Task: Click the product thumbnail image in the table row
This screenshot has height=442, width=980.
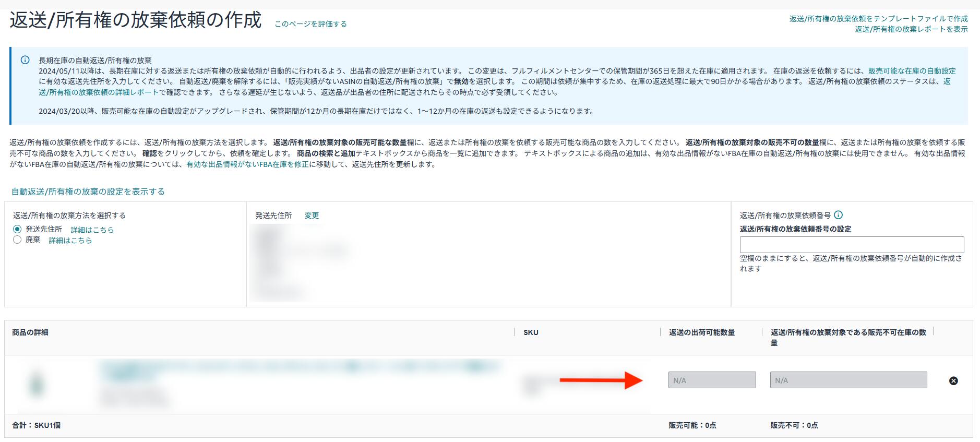Action: coord(37,385)
